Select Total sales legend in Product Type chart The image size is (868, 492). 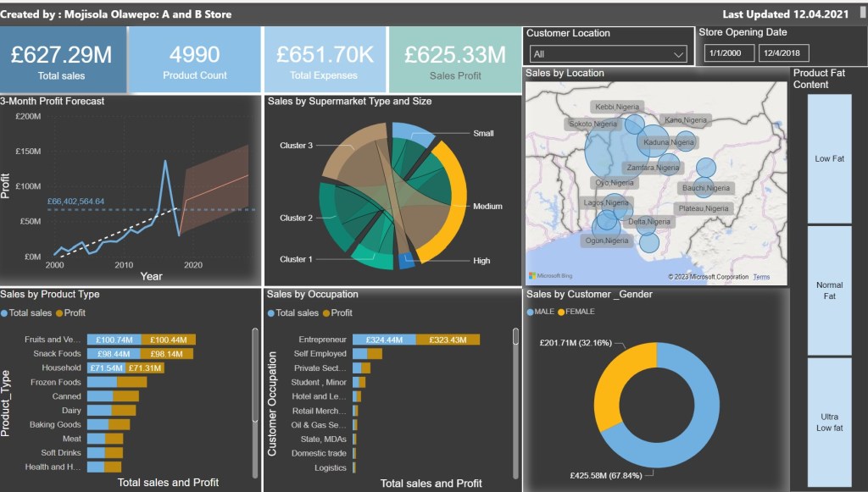click(x=4, y=313)
